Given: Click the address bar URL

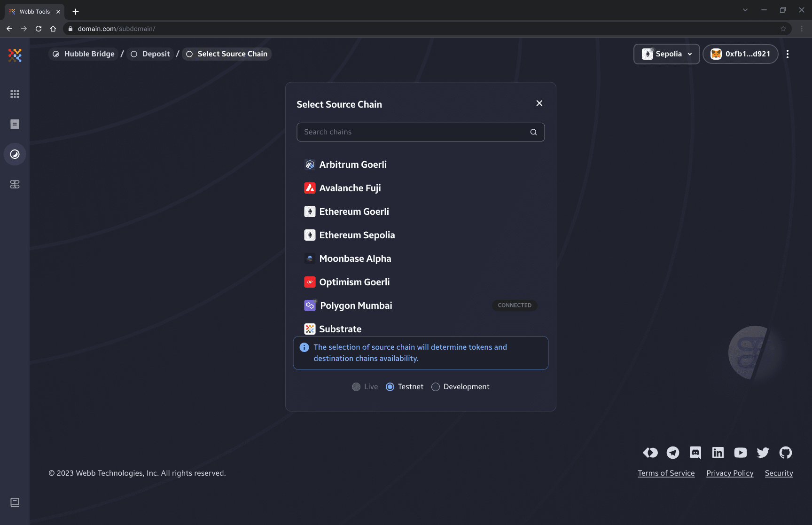Looking at the screenshot, I should [x=117, y=29].
